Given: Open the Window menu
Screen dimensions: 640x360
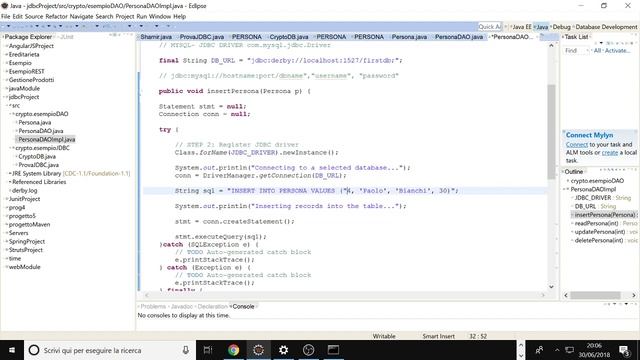Looking at the screenshot, I should (x=160, y=16).
